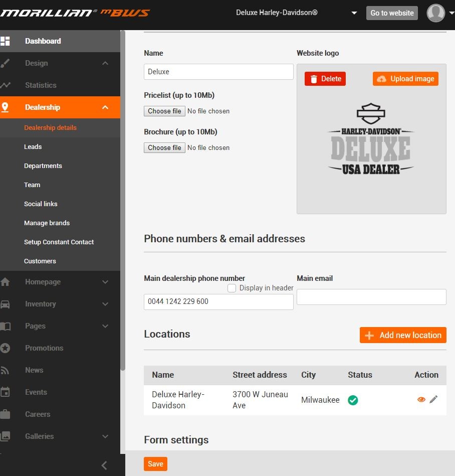The height and width of the screenshot is (476, 455).
Task: Click the Statistics chart icon
Action: coord(5,85)
